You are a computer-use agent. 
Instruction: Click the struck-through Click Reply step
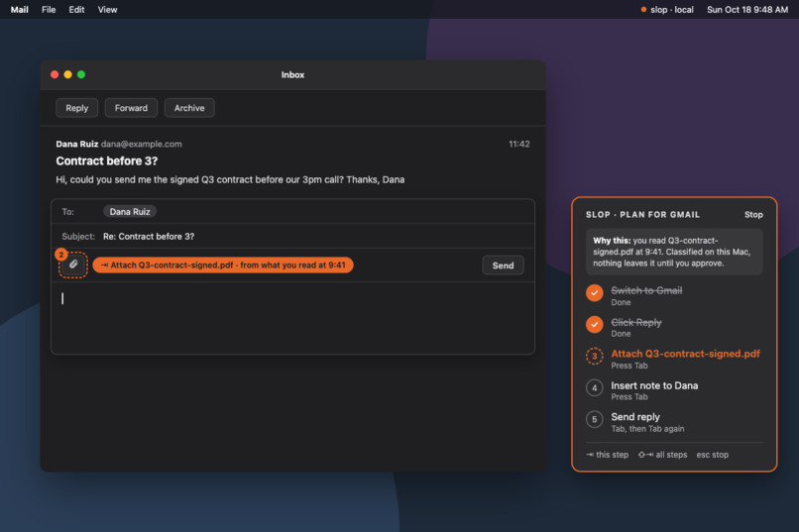click(636, 322)
